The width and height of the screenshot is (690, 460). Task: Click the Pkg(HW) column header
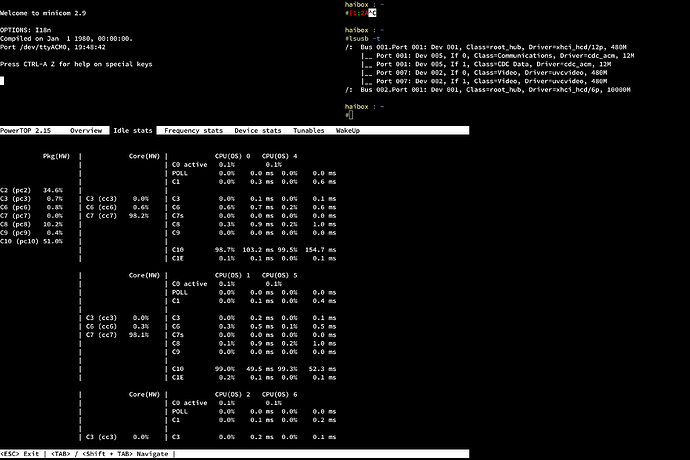pos(56,156)
